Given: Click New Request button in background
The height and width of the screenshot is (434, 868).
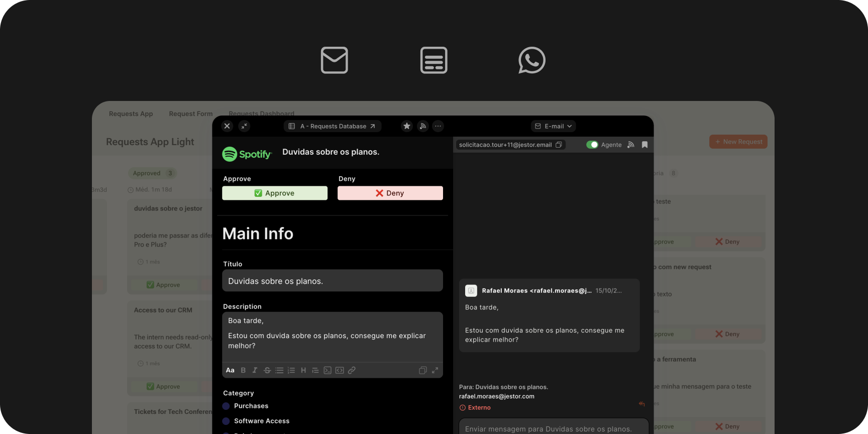Looking at the screenshot, I should tap(738, 142).
